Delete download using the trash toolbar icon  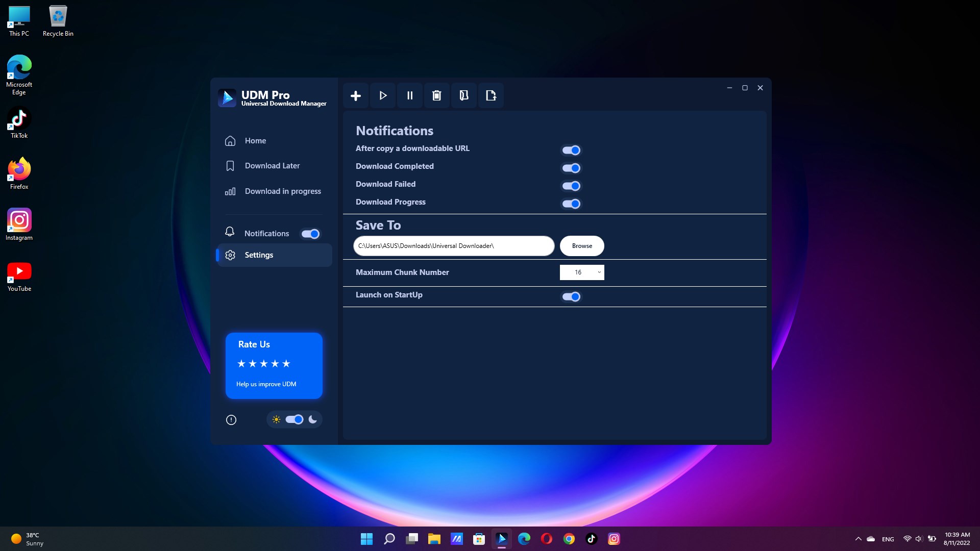coord(437,95)
